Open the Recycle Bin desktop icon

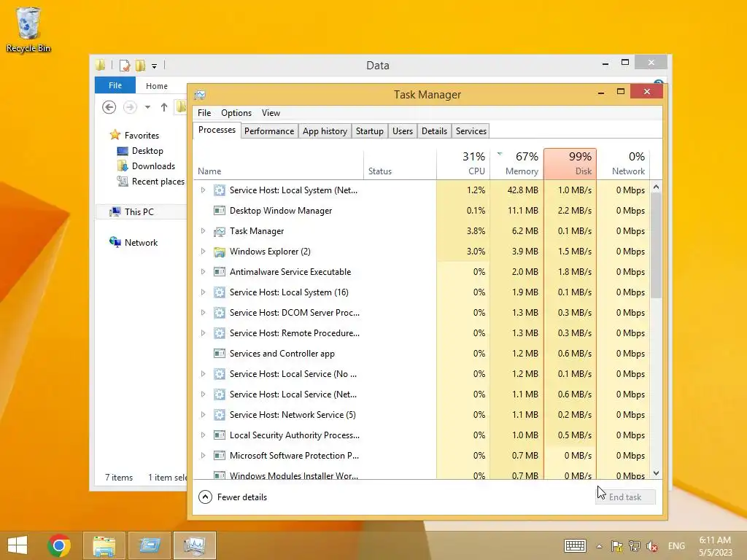28,29
